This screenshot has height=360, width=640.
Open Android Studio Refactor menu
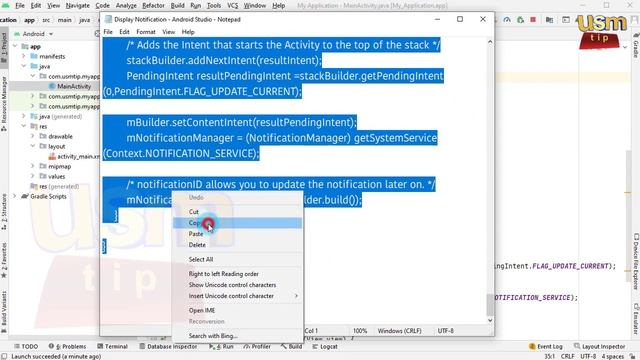153,6
